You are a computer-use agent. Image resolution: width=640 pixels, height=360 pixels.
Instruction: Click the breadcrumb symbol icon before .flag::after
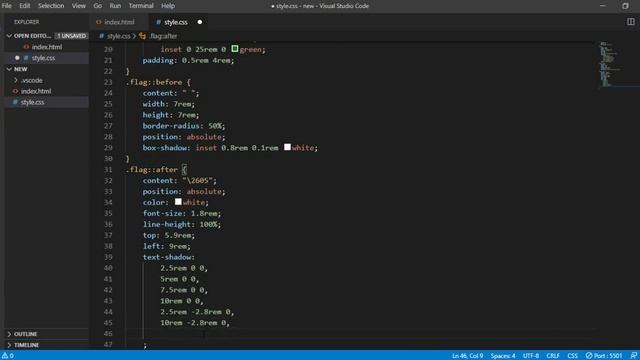(142, 36)
